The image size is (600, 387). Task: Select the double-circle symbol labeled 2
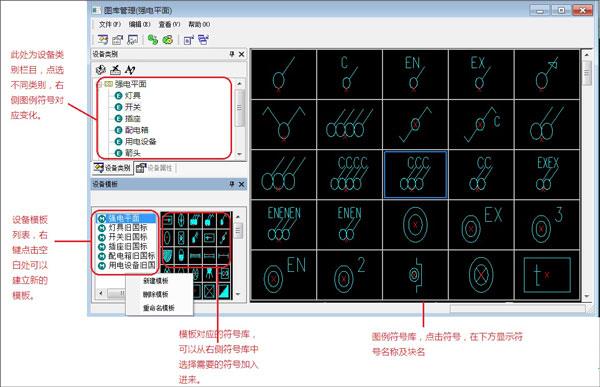349,275
